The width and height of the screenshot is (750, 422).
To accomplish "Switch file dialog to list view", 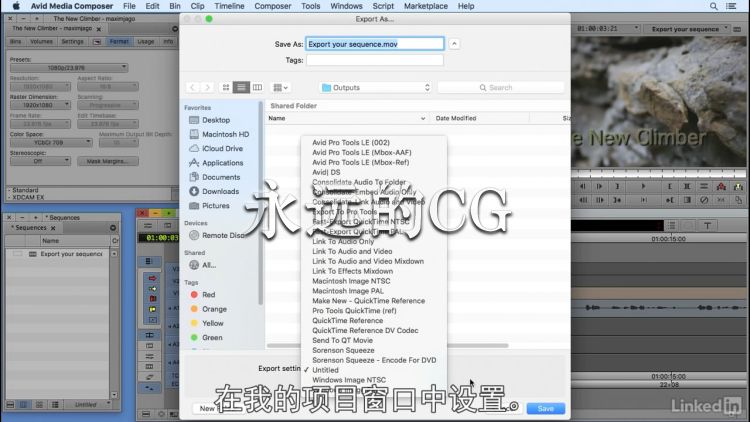I will pos(241,88).
